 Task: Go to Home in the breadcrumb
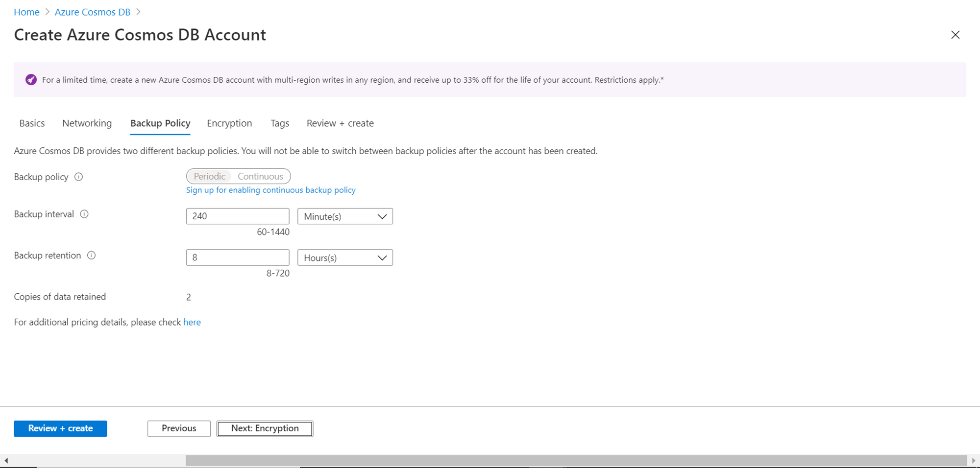pos(26,12)
